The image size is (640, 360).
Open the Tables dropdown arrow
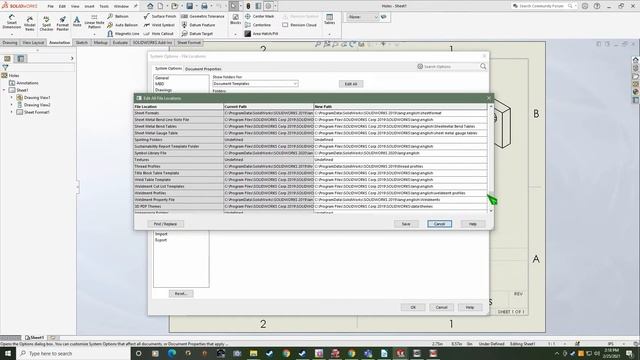tap(329, 34)
